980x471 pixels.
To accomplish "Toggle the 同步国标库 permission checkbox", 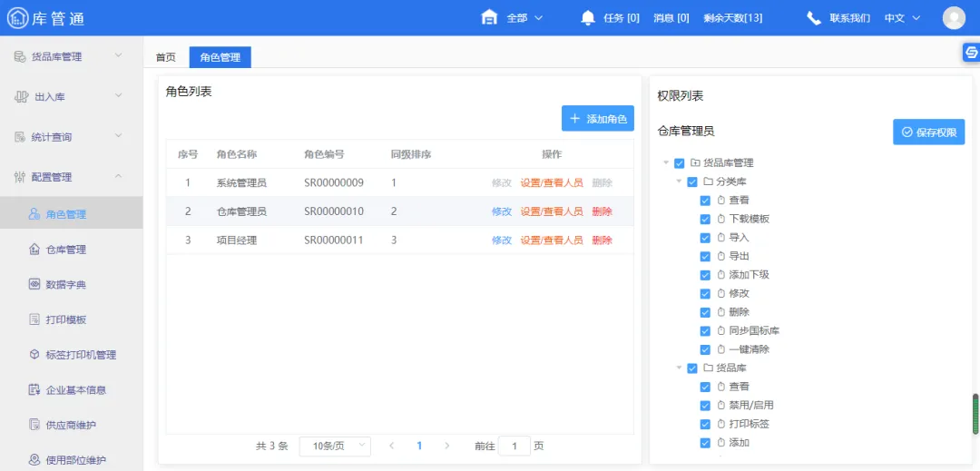I will [x=705, y=331].
